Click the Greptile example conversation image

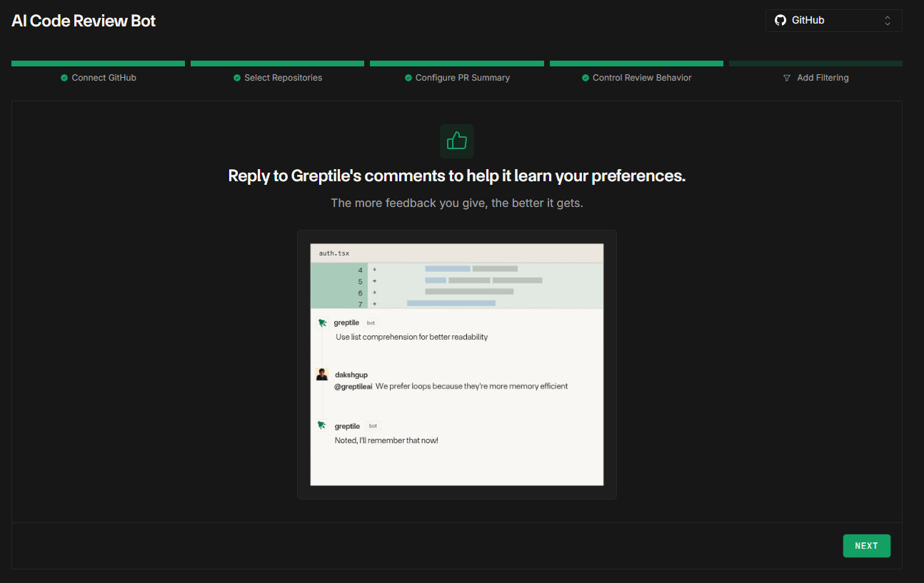(x=457, y=365)
